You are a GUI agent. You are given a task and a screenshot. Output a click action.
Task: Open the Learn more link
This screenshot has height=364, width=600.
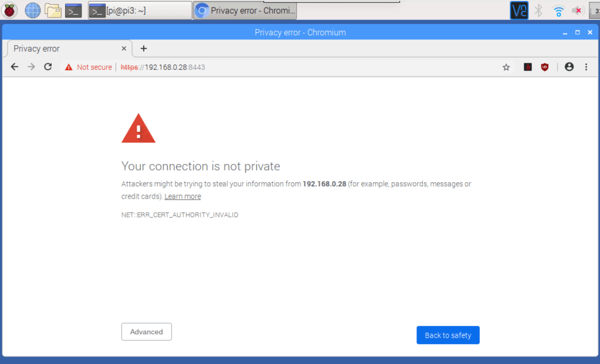182,196
